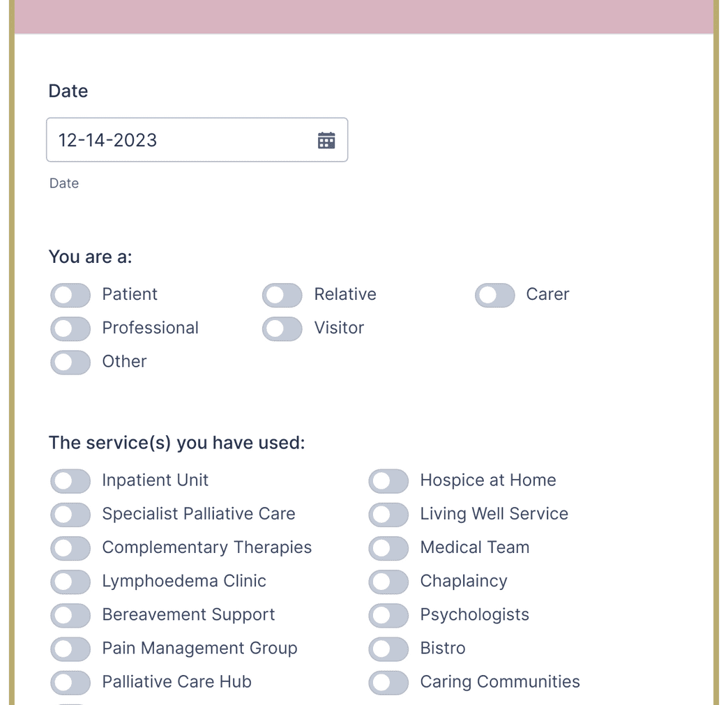Toggle the Lymphoedema Clinic service
The image size is (728, 705).
click(x=70, y=582)
